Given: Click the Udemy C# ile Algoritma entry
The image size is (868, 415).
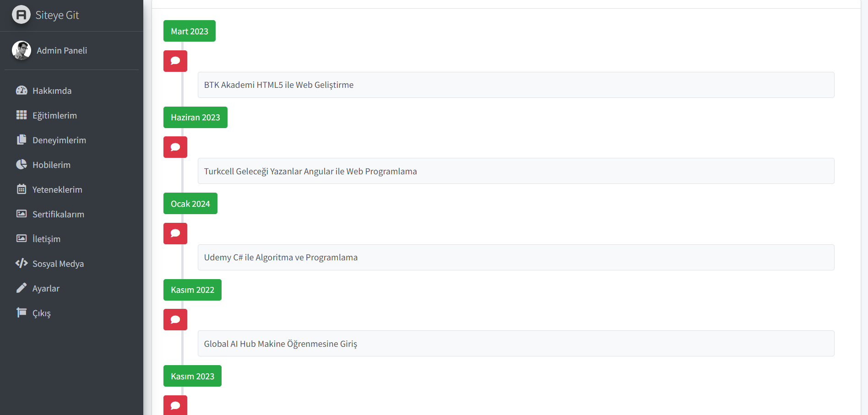Looking at the screenshot, I should (516, 257).
